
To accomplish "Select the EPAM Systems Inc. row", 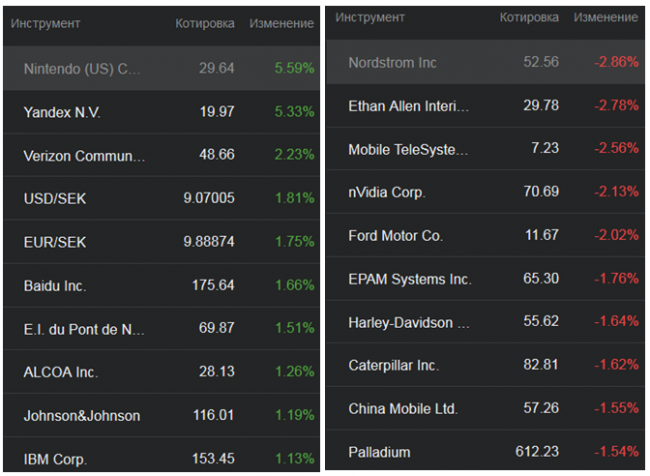I will click(x=408, y=279).
